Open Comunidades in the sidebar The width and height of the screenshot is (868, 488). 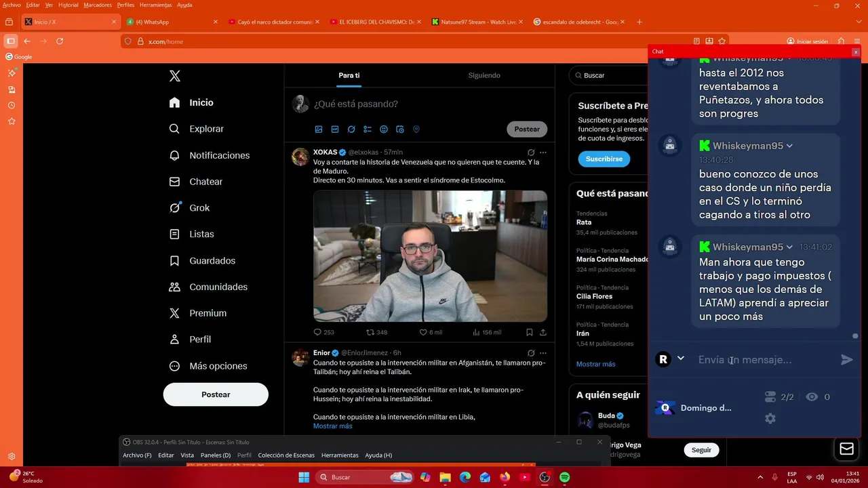(208, 287)
